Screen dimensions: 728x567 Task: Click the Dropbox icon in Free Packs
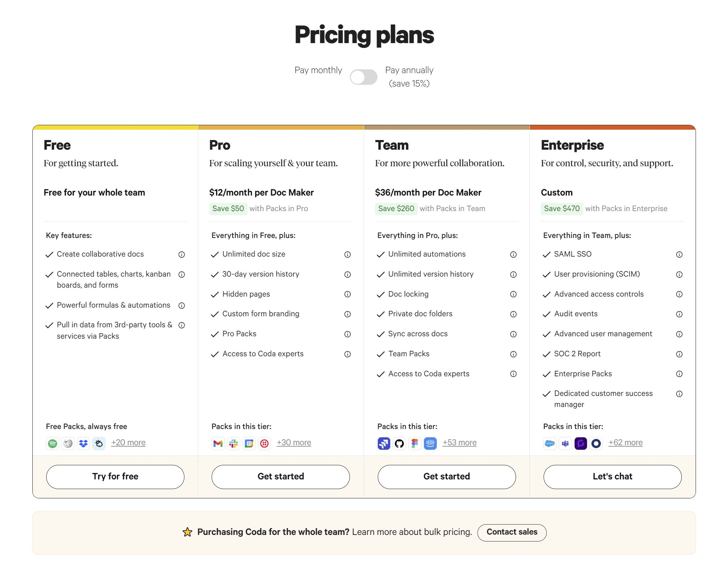[83, 442]
